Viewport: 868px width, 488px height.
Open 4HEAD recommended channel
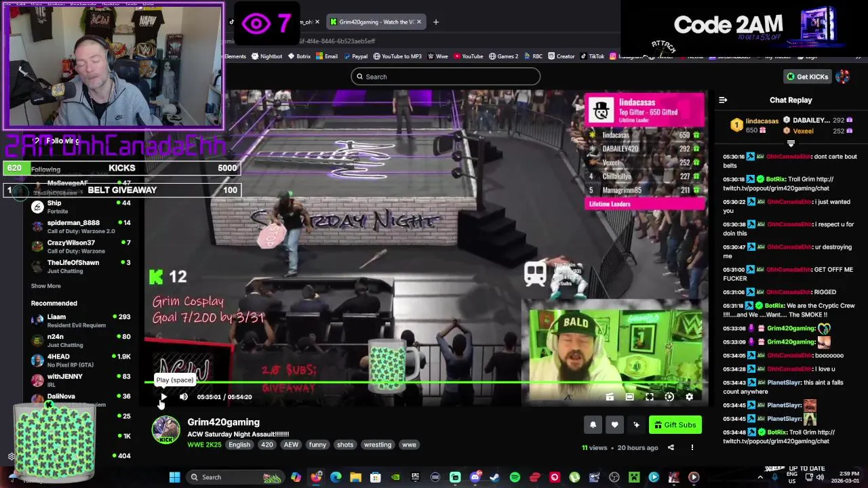coord(80,360)
